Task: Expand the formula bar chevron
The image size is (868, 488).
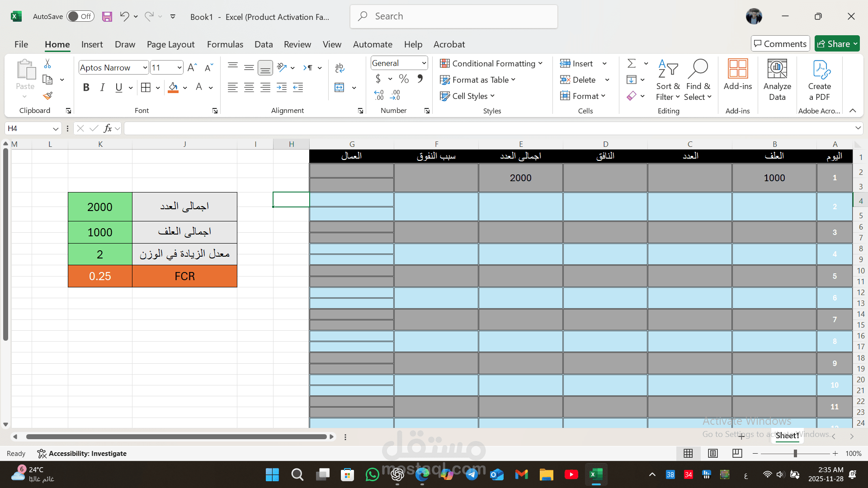Action: point(858,128)
